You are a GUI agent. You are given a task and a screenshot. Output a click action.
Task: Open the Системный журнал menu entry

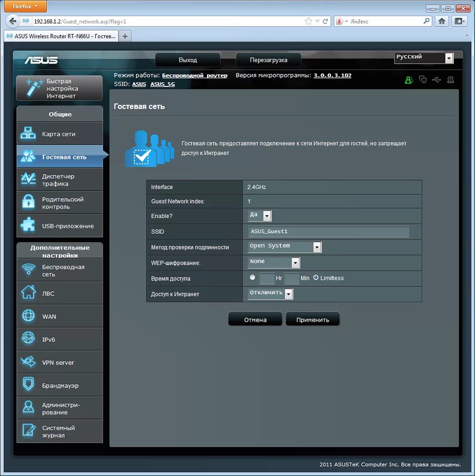[x=60, y=431]
